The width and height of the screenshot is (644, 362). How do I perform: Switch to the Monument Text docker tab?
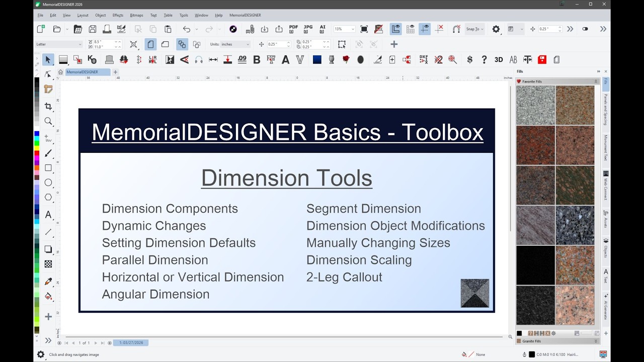point(606,148)
